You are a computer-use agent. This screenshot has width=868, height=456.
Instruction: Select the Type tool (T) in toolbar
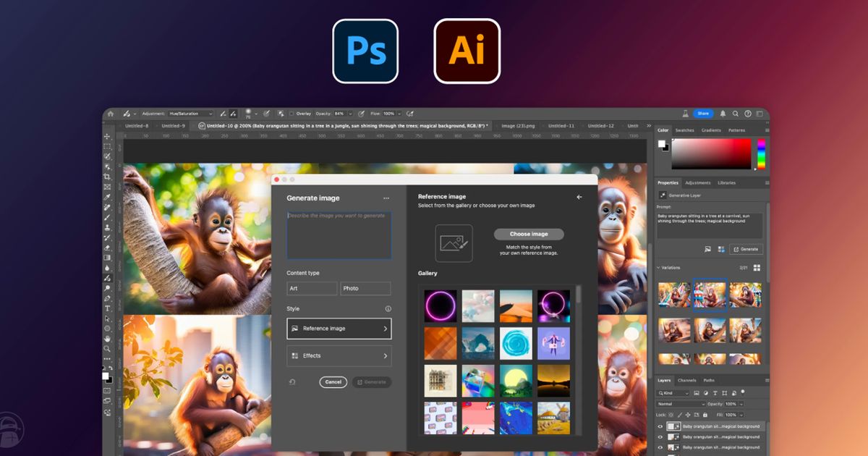tap(107, 308)
